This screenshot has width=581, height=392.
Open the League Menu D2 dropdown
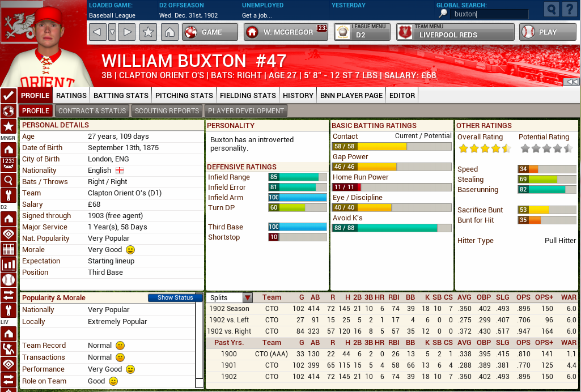pyautogui.click(x=362, y=32)
